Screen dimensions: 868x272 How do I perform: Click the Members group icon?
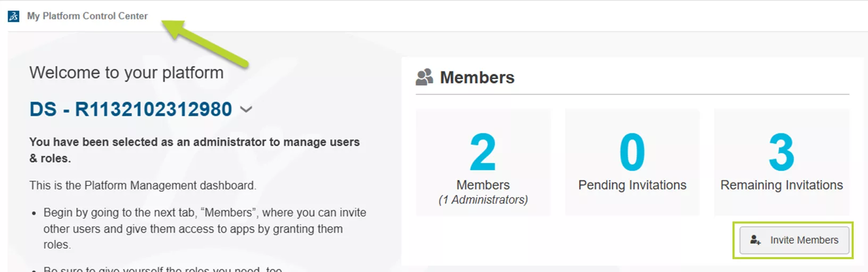tap(424, 78)
